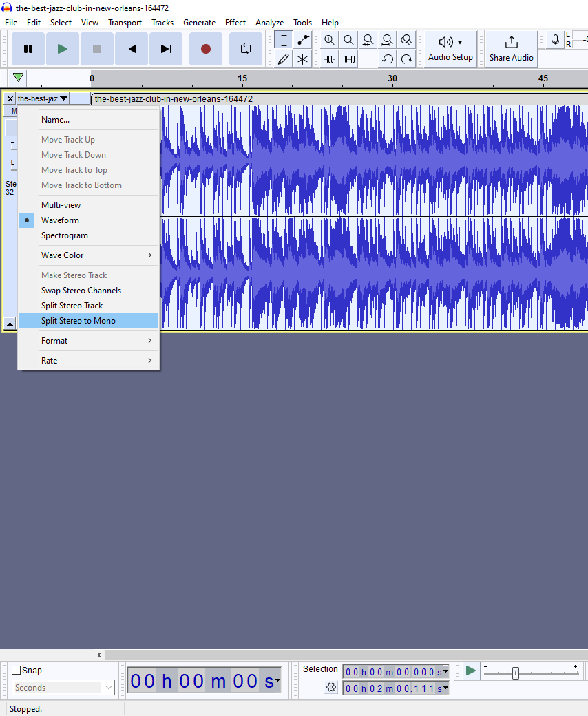The width and height of the screenshot is (588, 716).
Task: Click the Zoom In magnifier
Action: [329, 40]
